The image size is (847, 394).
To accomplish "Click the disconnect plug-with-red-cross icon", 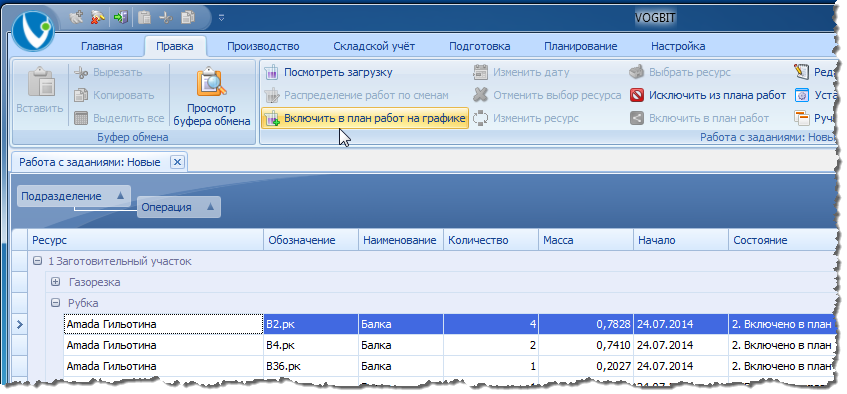I will [98, 17].
